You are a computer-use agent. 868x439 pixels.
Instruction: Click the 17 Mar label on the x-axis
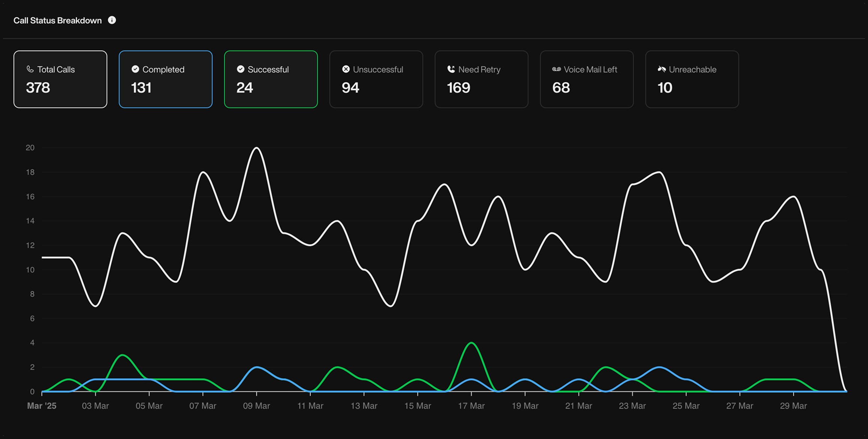click(472, 406)
